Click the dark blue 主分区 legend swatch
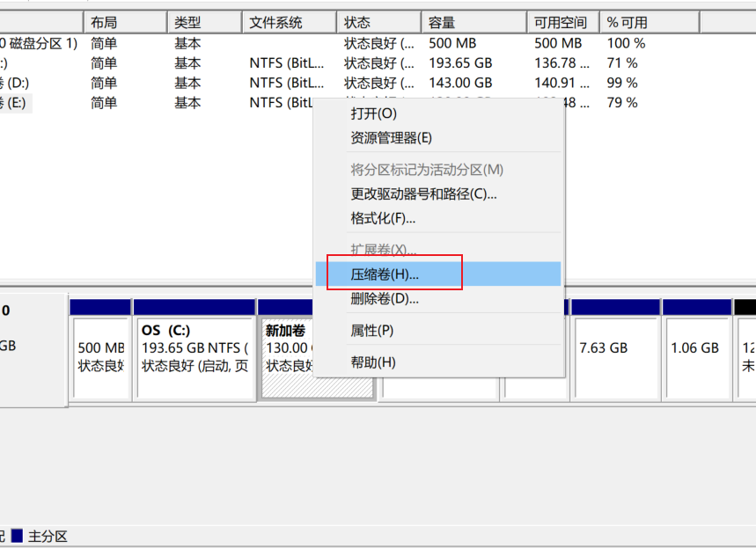Screen dimensions: 756x548 (17, 536)
